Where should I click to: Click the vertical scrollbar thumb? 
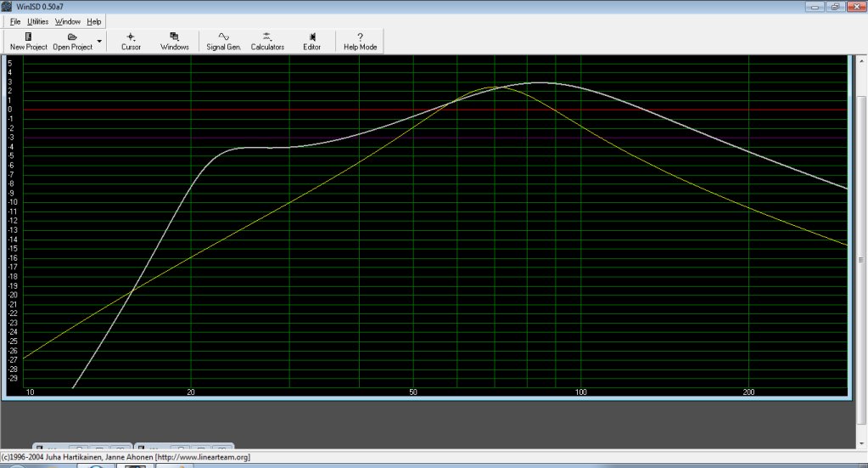point(861,259)
